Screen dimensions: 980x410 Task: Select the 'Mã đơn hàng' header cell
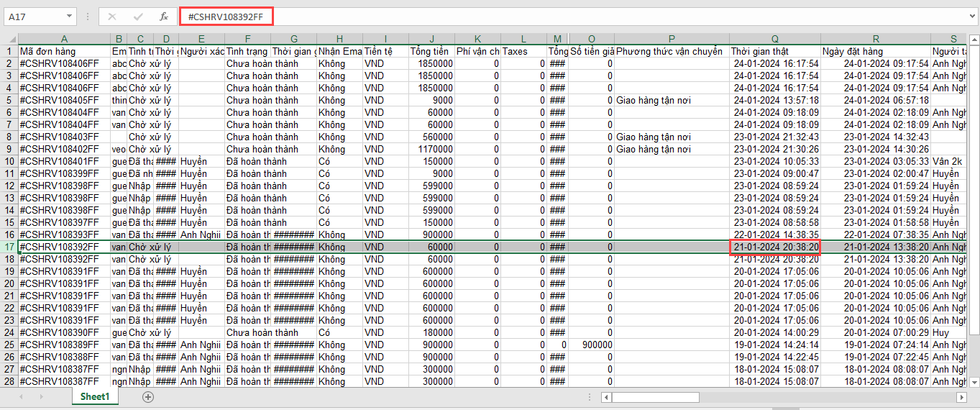coord(64,52)
